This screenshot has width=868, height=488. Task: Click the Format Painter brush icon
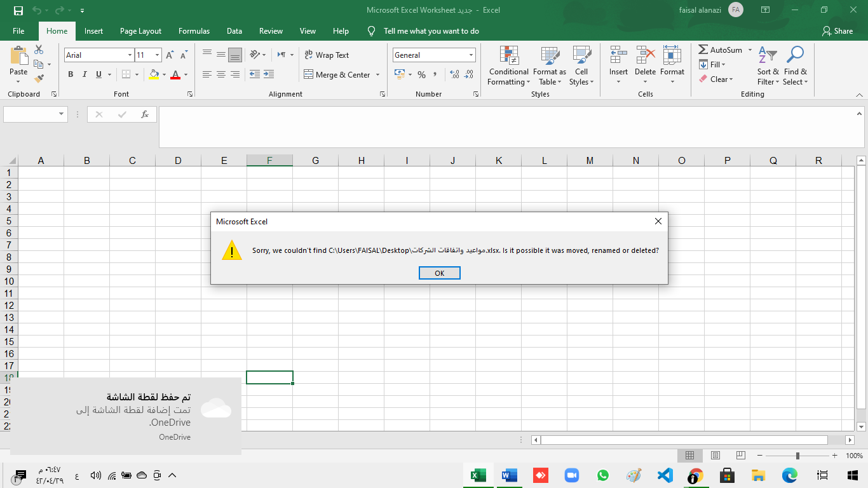pos(39,79)
